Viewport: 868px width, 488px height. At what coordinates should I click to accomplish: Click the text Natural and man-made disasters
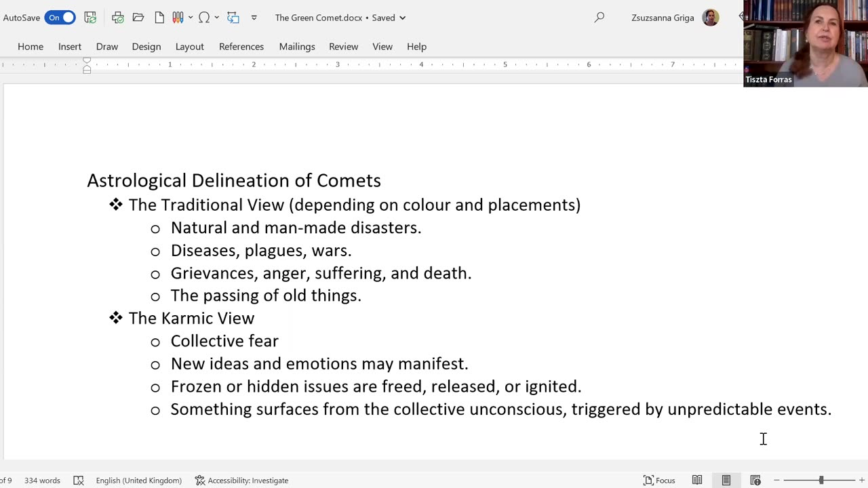[x=296, y=228]
